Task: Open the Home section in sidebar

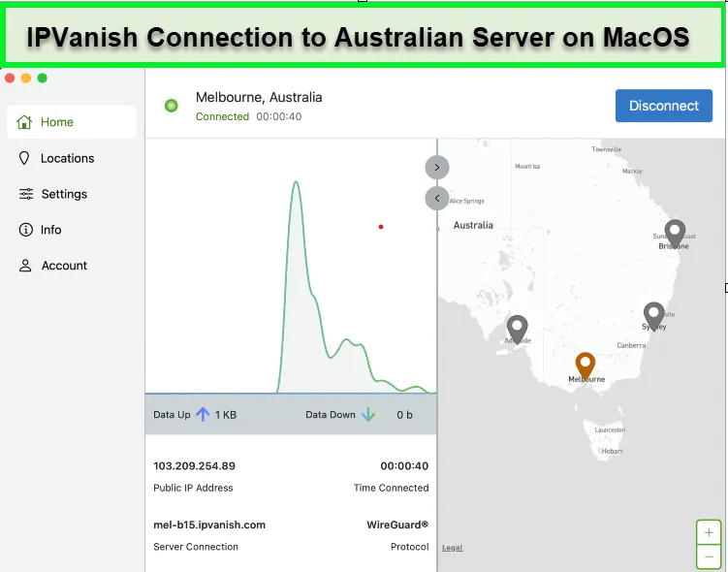Action: (x=72, y=121)
